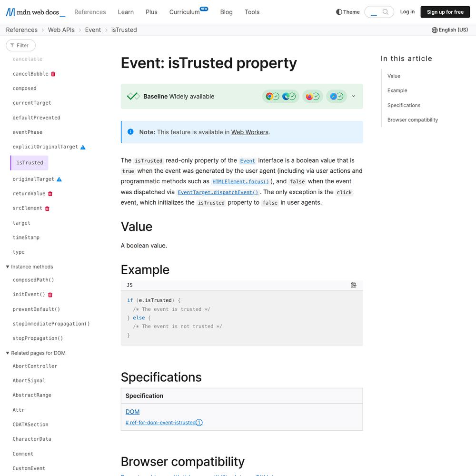Click the deprecated trash icon beside initEvent()
The width and height of the screenshot is (476, 476).
click(x=50, y=295)
